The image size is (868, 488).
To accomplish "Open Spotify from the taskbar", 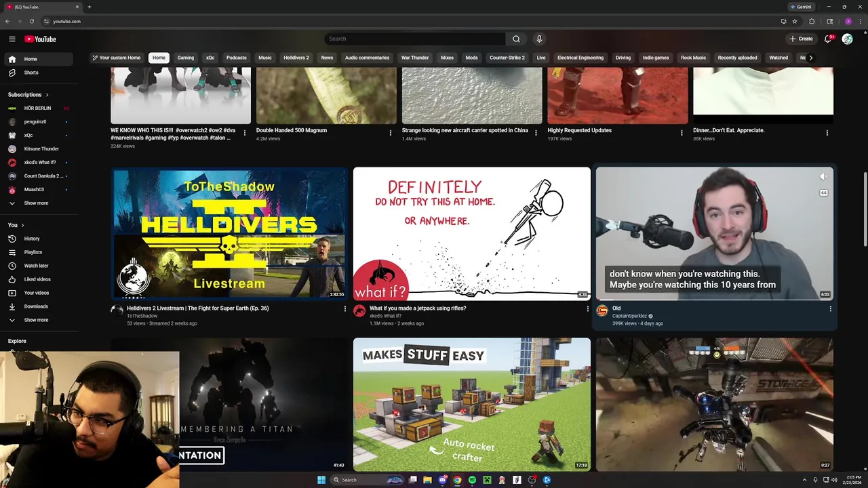I will click(472, 480).
